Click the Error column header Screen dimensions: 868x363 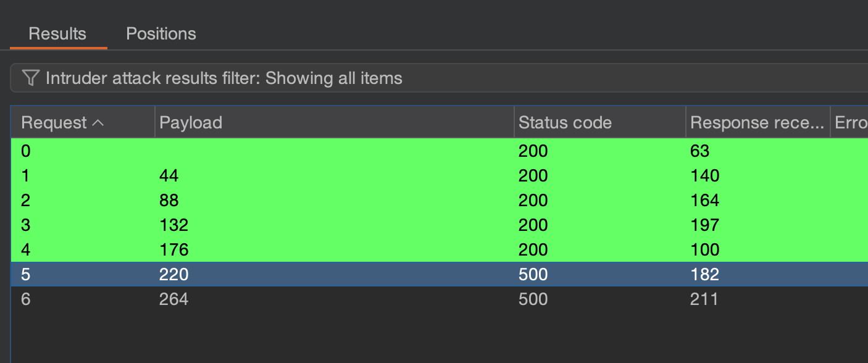tap(851, 123)
